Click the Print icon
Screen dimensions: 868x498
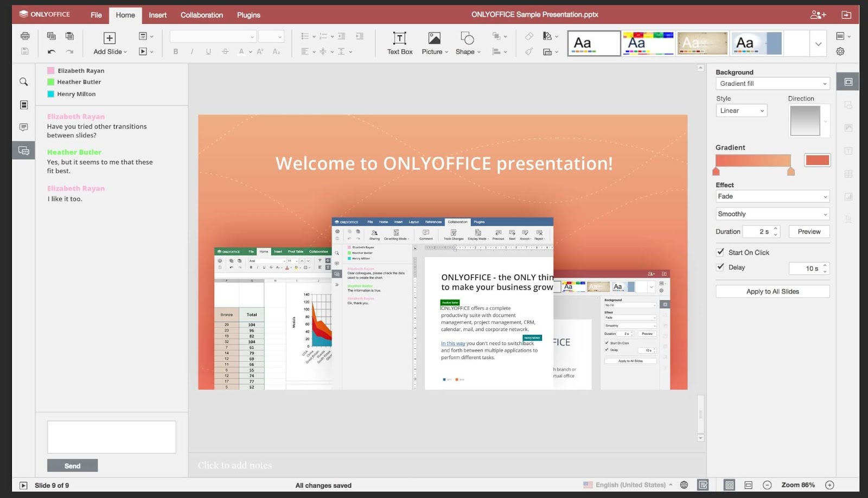coord(25,36)
